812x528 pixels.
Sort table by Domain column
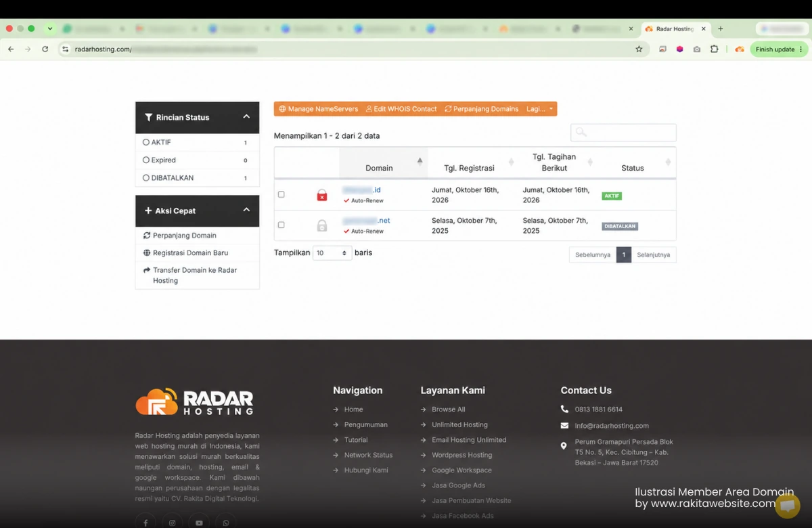(384, 163)
